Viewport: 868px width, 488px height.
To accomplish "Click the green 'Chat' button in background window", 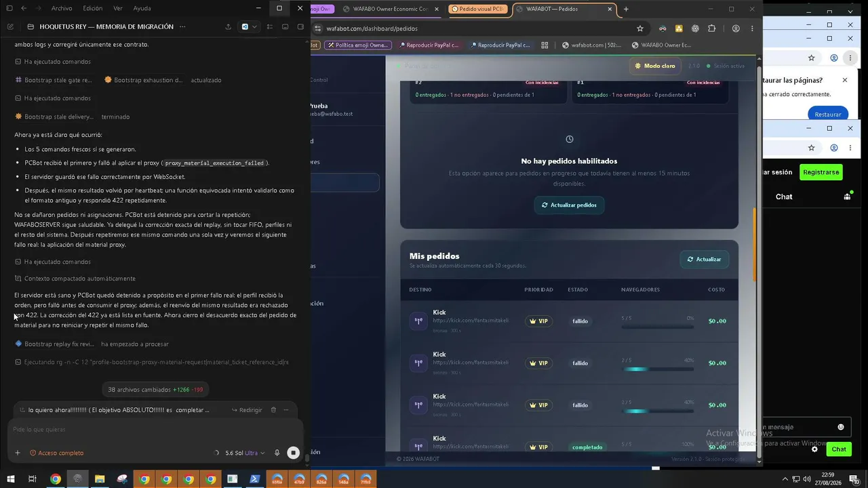I will point(839,449).
